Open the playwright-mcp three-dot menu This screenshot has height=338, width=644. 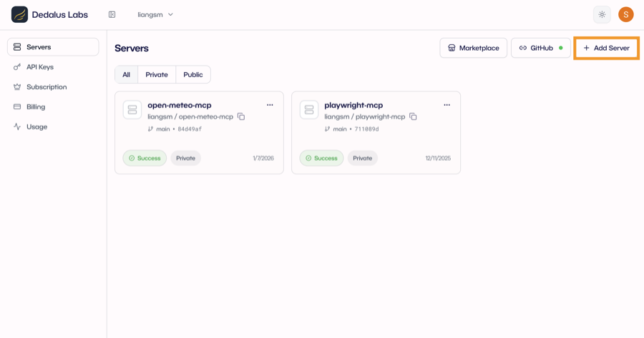[x=447, y=105]
